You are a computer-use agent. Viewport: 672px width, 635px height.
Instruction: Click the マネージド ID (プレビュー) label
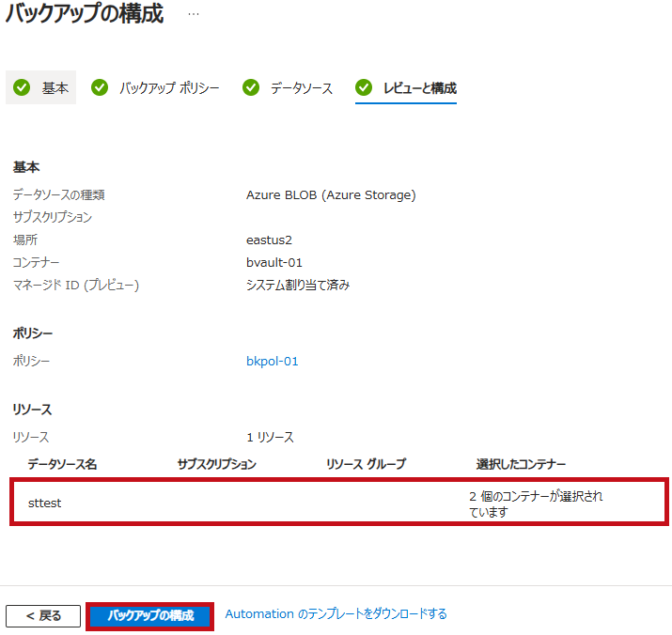[x=76, y=285]
